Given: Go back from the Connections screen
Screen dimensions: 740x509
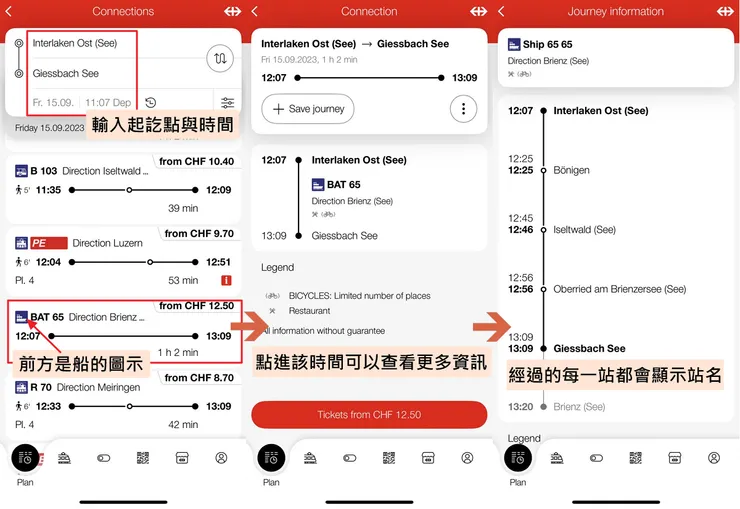Looking at the screenshot, I should pos(8,11).
